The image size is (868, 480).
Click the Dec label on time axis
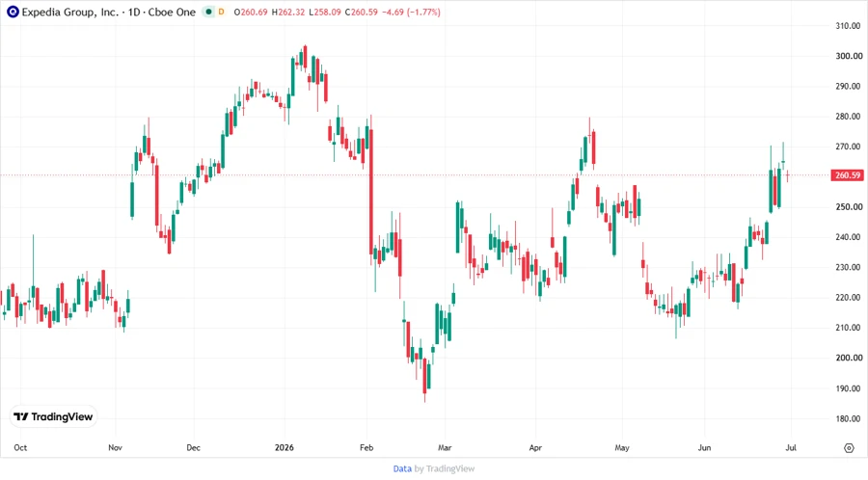[193, 447]
